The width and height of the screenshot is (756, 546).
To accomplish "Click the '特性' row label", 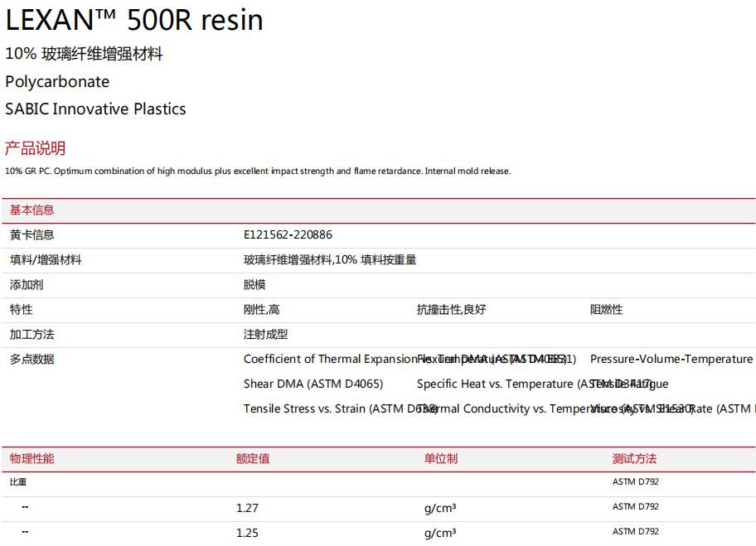I will (21, 309).
